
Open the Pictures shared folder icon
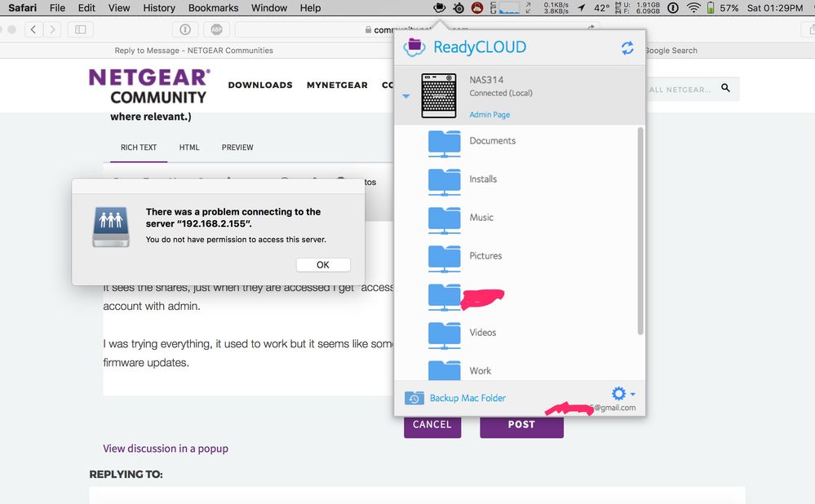click(444, 259)
